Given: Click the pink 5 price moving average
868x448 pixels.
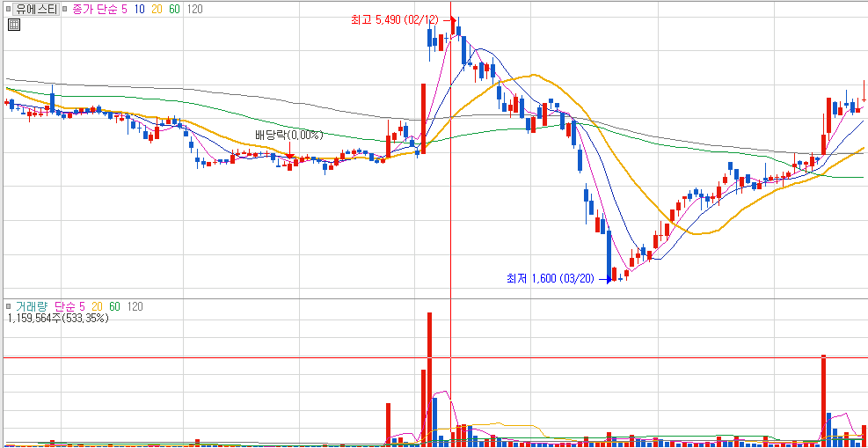Looking at the screenshot, I should click(x=125, y=10).
